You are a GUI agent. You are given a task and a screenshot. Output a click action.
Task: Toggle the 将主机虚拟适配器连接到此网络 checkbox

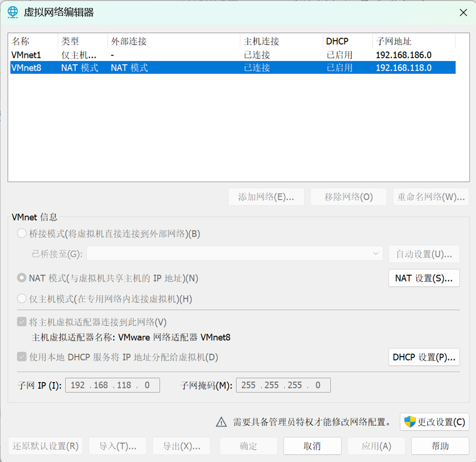[22, 322]
